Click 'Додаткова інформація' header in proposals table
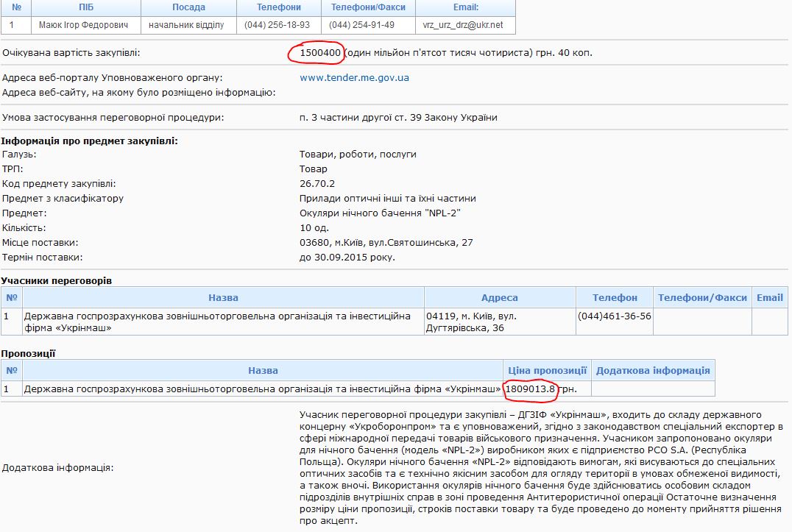Screen dimensions: 792x532 tap(652, 371)
